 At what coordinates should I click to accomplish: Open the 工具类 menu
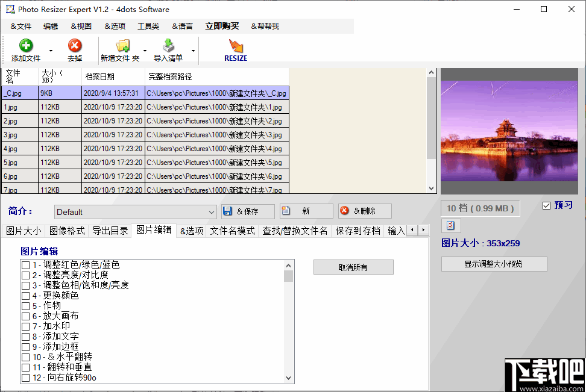(147, 26)
